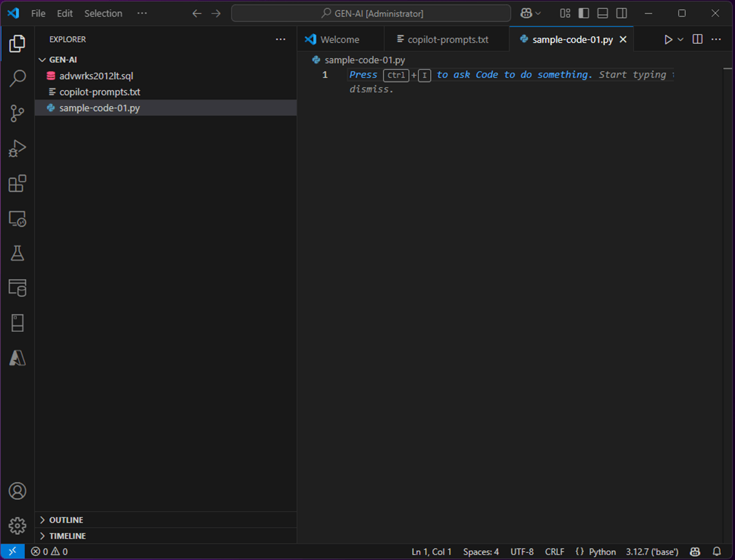Open the Search view in activity bar
The height and width of the screenshot is (560, 735).
(17, 79)
